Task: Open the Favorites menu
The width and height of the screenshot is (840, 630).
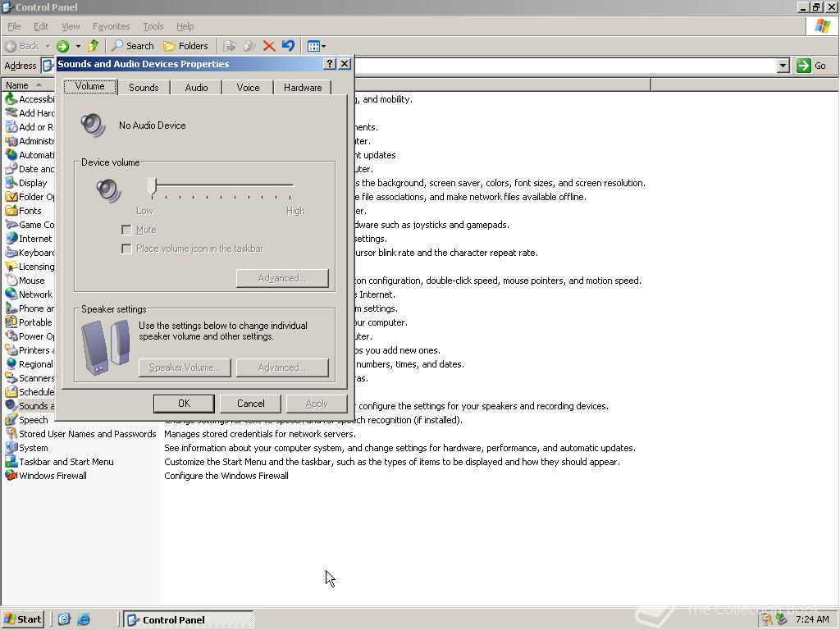Action: click(x=111, y=26)
